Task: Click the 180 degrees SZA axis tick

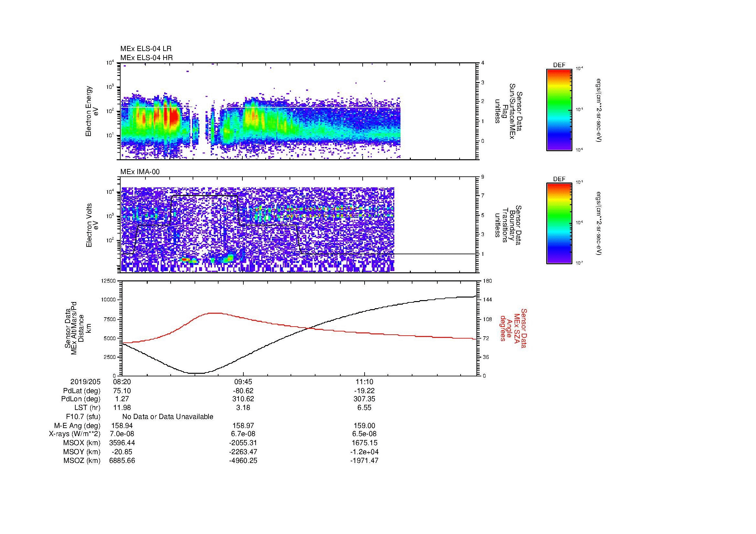Action: (x=487, y=281)
